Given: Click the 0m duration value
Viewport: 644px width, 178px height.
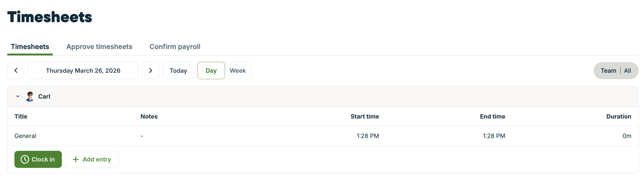Looking at the screenshot, I should point(627,136).
